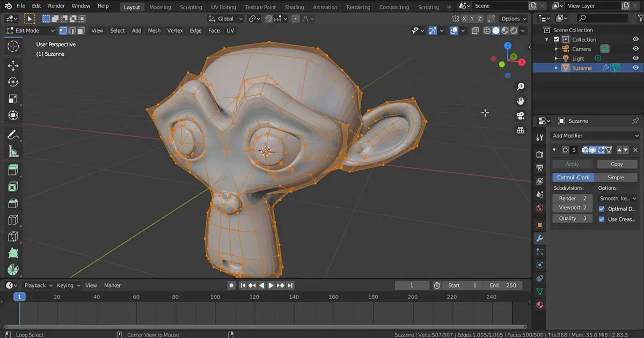Open the Keying dropdown in timeline
644x338 pixels.
tap(68, 285)
